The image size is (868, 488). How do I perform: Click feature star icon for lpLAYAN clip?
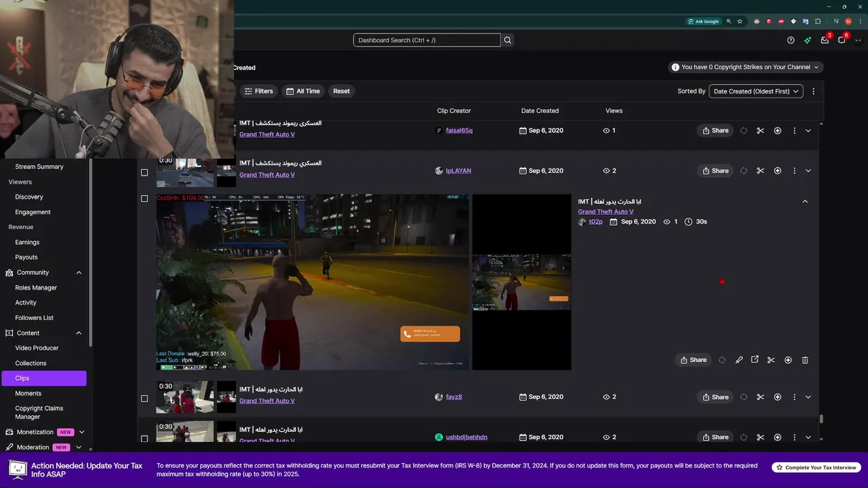[x=777, y=171]
